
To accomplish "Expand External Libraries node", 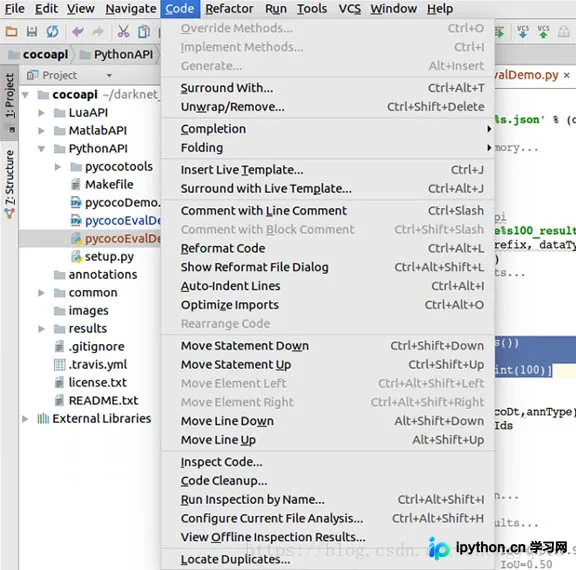I will (25, 419).
